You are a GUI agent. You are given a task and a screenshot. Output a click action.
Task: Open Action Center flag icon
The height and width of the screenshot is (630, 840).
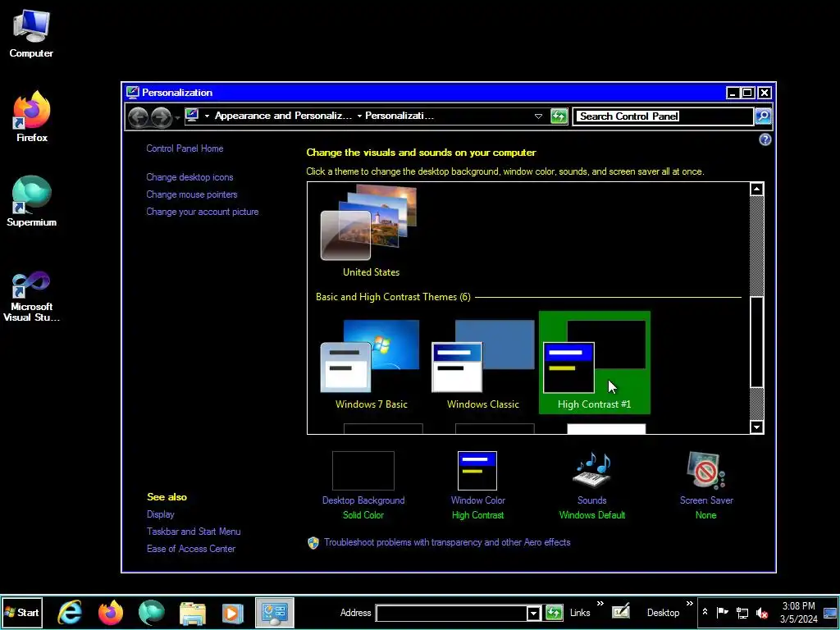coord(722,612)
